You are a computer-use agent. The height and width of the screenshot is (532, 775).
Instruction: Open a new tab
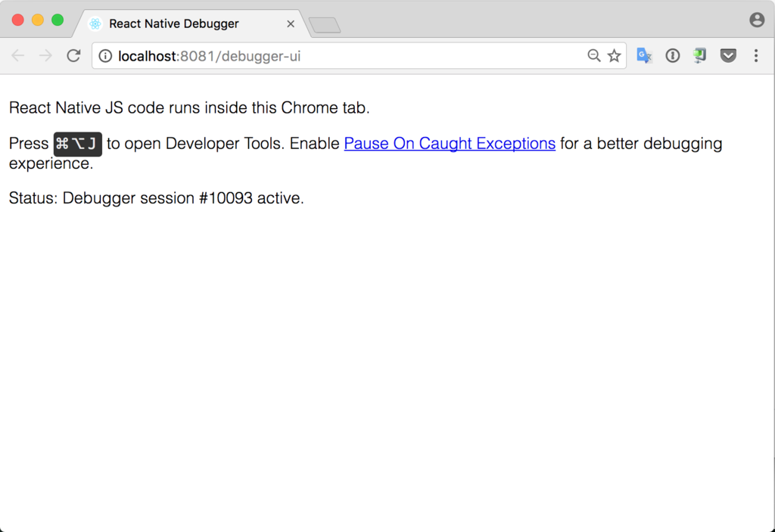pos(325,25)
